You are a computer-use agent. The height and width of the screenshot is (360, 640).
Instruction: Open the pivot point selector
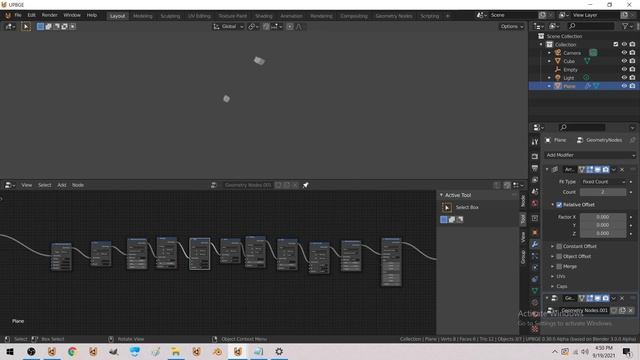pos(253,27)
